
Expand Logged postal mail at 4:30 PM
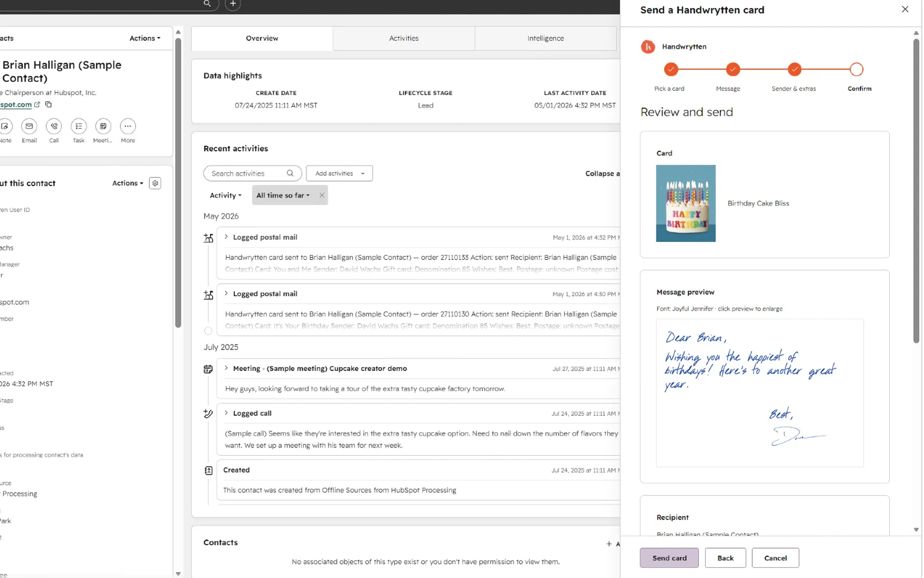pos(226,293)
